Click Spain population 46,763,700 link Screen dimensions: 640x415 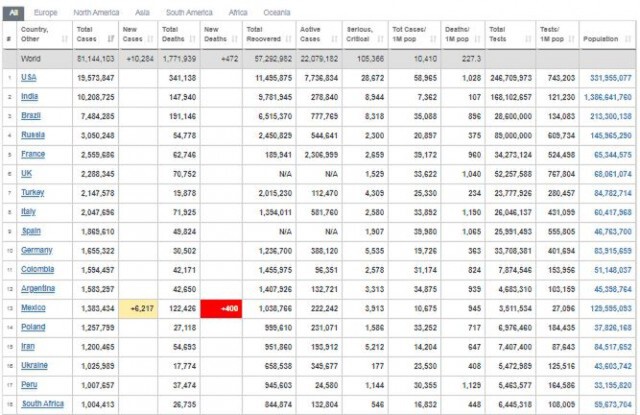coord(613,232)
